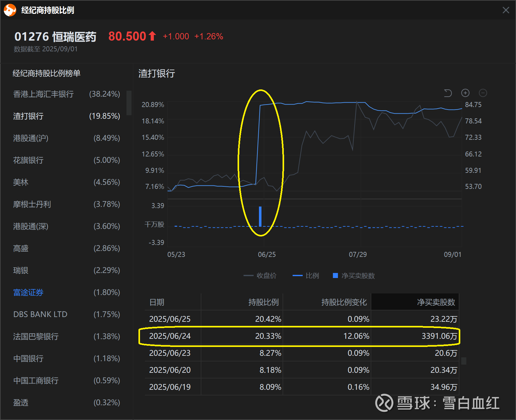
Task: Select 港股通(沪) in broker list
Action: (x=66, y=138)
